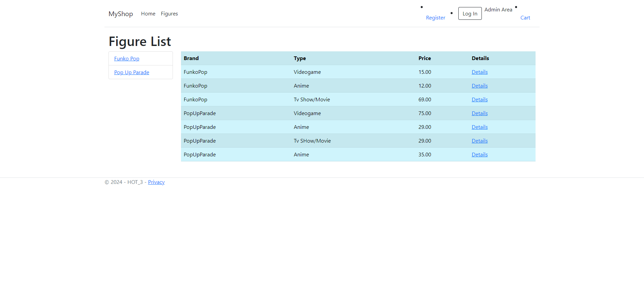The image size is (644, 305).
Task: Click the Register link
Action: click(x=435, y=17)
